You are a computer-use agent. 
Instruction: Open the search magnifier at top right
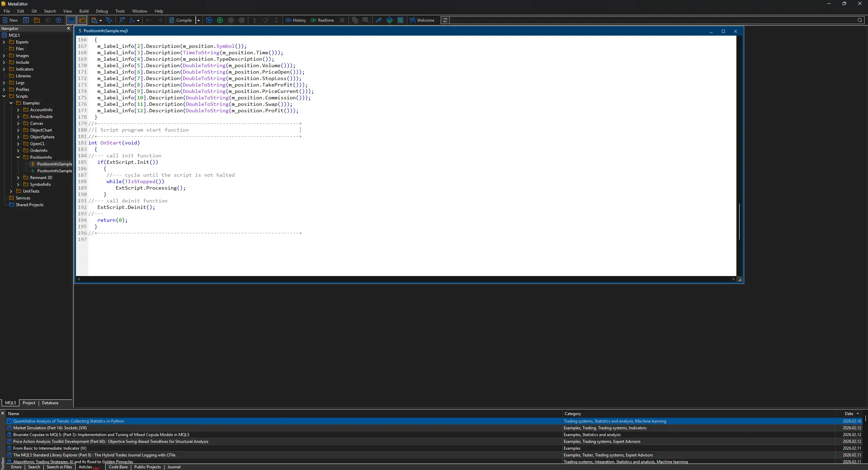861,20
